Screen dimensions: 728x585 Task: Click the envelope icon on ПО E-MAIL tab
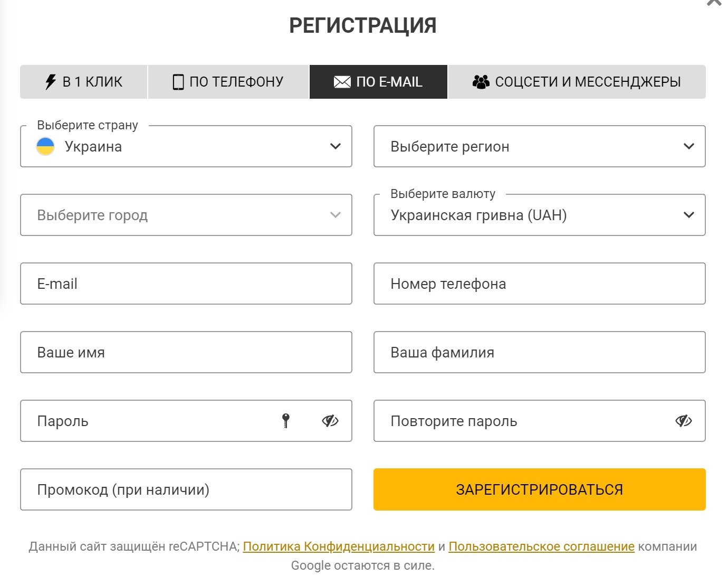[x=342, y=82]
